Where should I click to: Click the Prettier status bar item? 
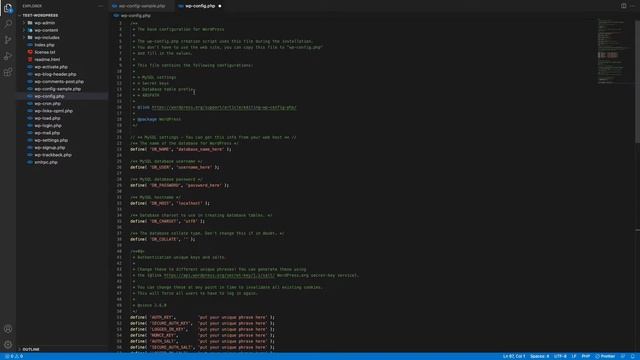pos(605,356)
